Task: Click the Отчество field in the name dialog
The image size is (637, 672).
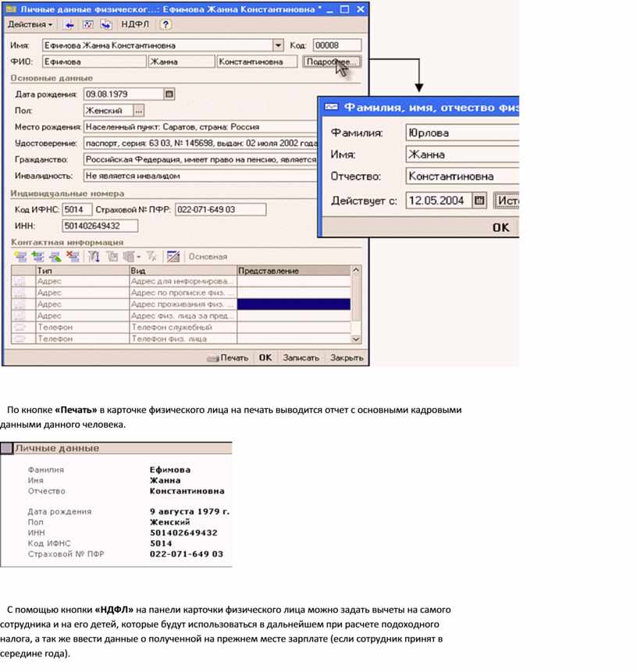Action: click(462, 176)
